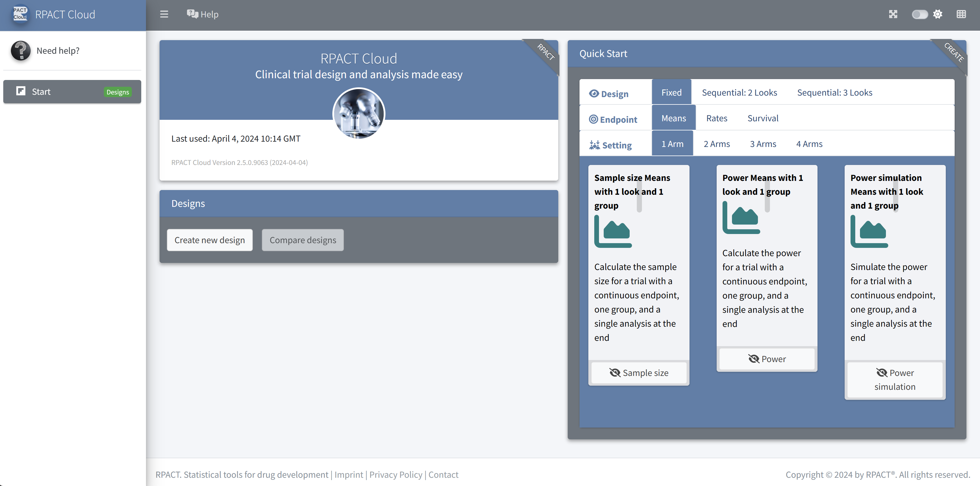The height and width of the screenshot is (486, 980).
Task: Open the Help menu in top bar
Action: (202, 14)
